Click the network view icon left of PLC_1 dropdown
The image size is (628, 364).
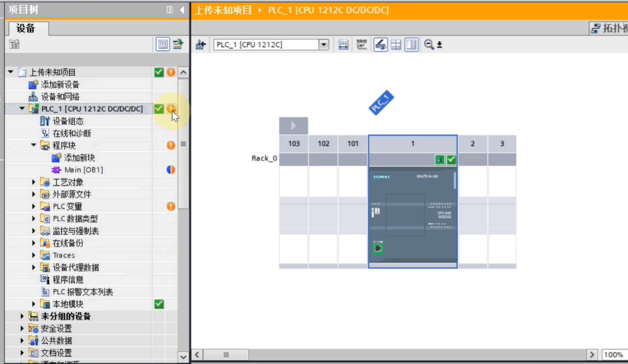click(x=201, y=45)
